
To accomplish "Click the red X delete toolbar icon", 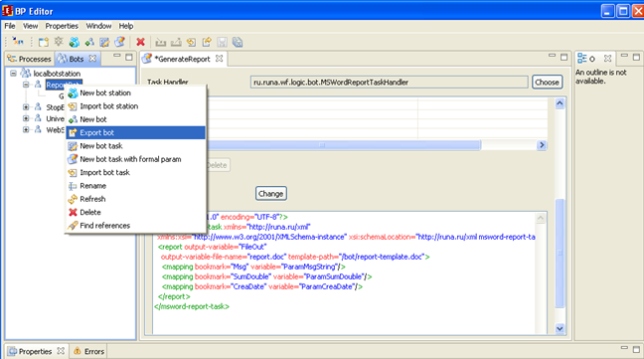I will tap(140, 42).
